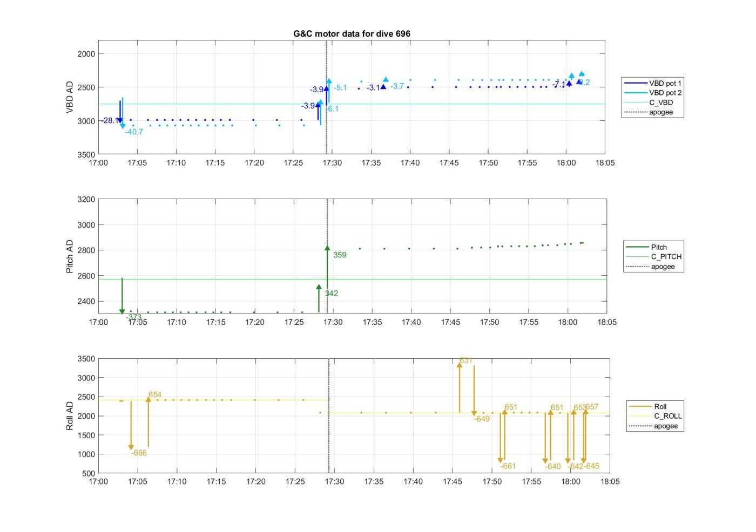Viewport: 756px width, 532px height.
Task: Click the 6.1 VBD annotation
Action: coord(333,109)
